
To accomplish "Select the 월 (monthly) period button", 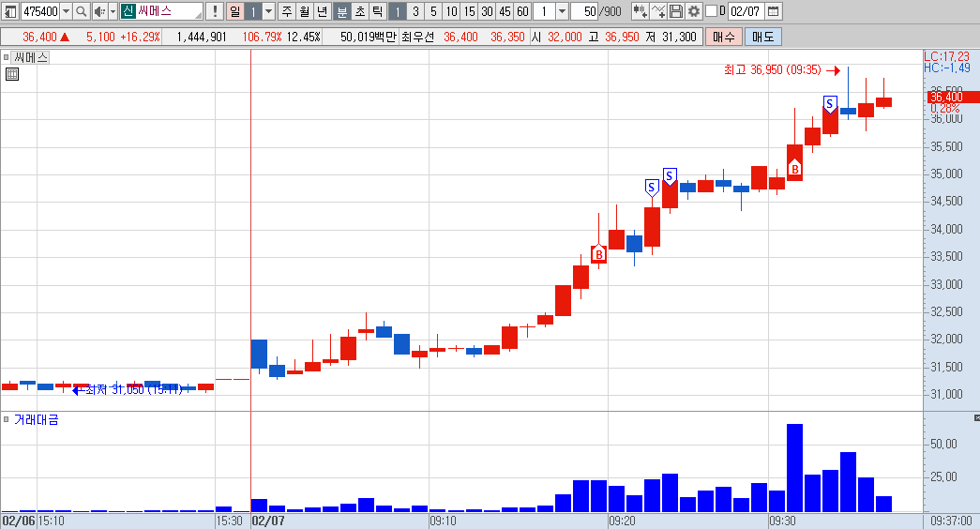I will pyautogui.click(x=305, y=11).
